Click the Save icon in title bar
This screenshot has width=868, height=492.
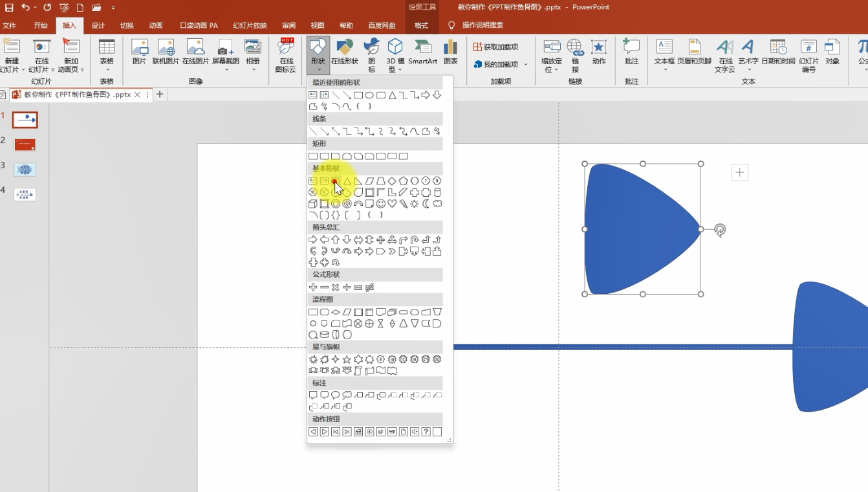9,8
